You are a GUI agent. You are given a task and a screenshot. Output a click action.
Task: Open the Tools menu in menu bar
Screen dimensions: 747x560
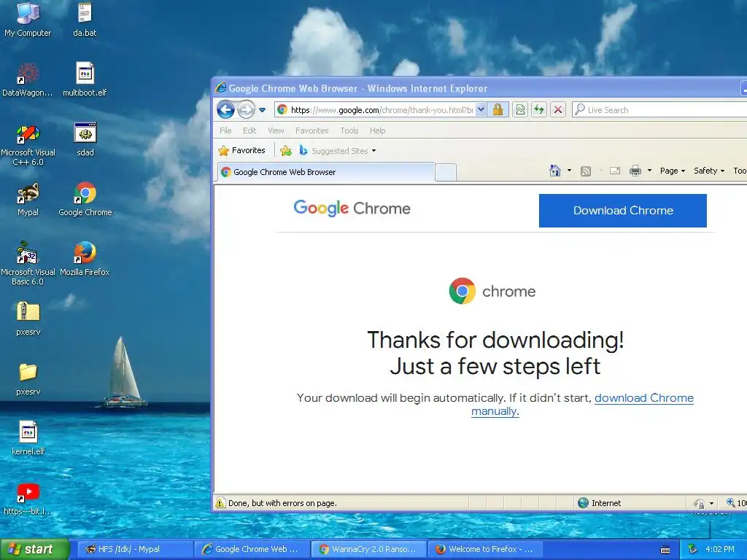[x=349, y=131]
